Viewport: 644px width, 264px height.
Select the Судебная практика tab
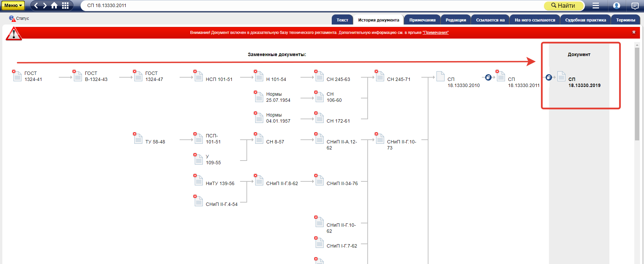tap(585, 20)
